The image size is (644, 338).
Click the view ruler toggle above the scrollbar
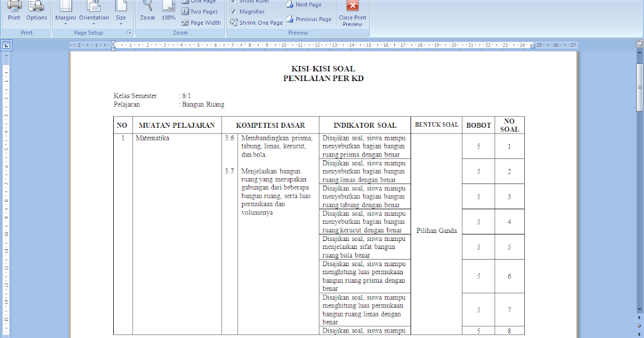[x=640, y=43]
